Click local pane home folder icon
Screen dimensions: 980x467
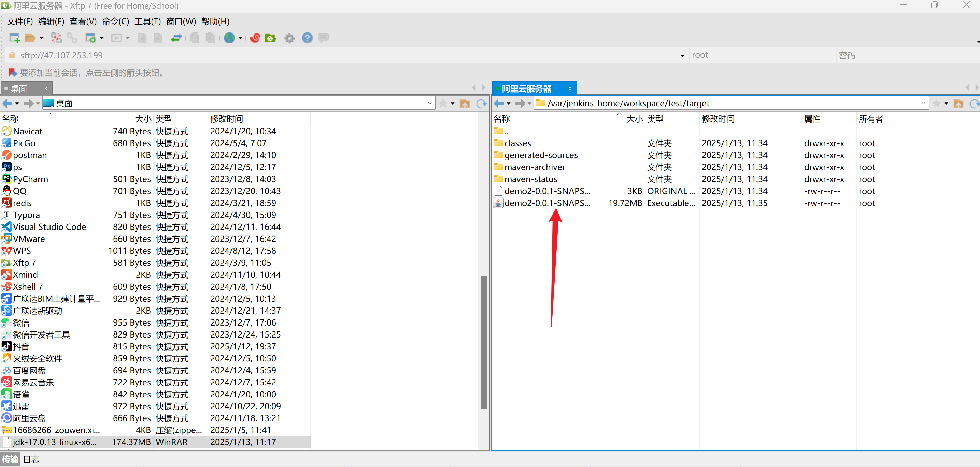(x=465, y=103)
